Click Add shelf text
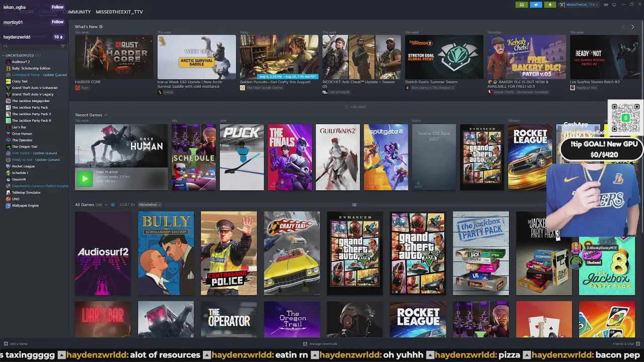 pyautogui.click(x=358, y=107)
